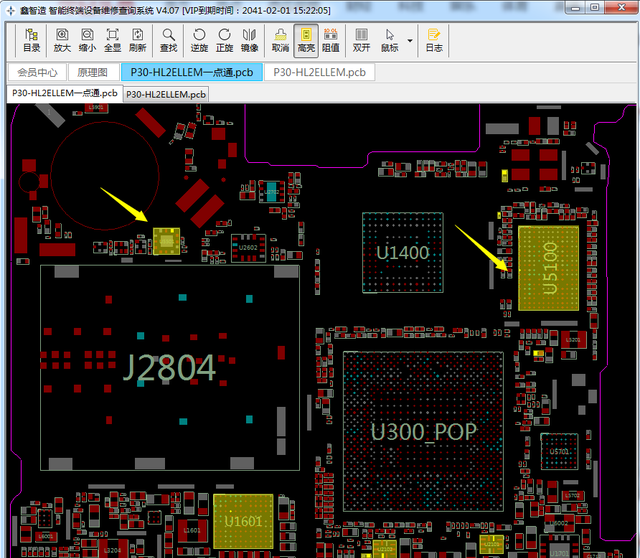This screenshot has height=558, width=640.
Task: Click the 放大 zoom in icon
Action: click(62, 40)
